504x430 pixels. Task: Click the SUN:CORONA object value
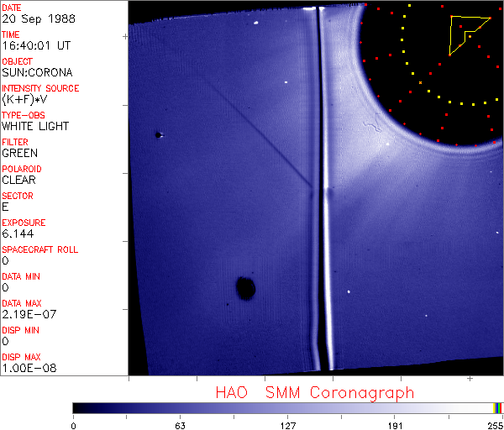(37, 73)
